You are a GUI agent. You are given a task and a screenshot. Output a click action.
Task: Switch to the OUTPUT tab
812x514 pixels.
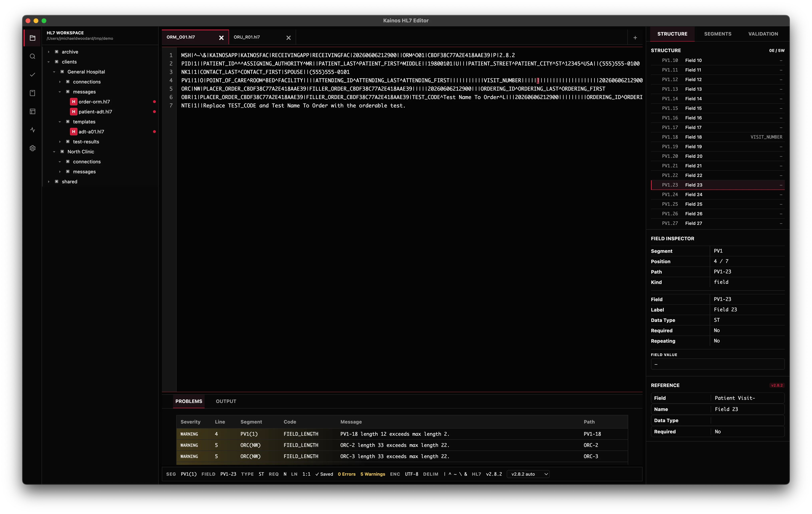[x=226, y=401]
